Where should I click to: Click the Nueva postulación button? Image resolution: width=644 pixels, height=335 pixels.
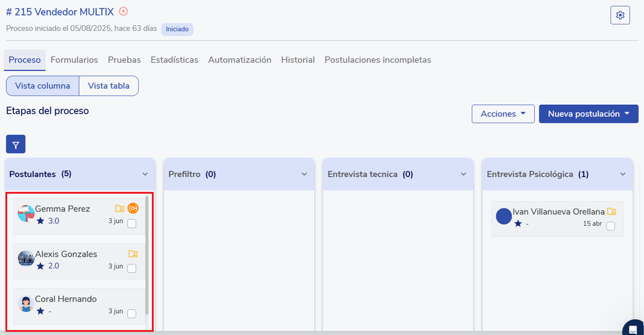[x=588, y=114]
